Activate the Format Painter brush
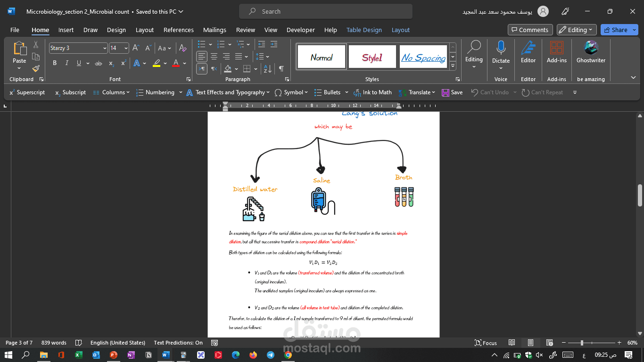Screen dimensions: 644x362 (36, 69)
